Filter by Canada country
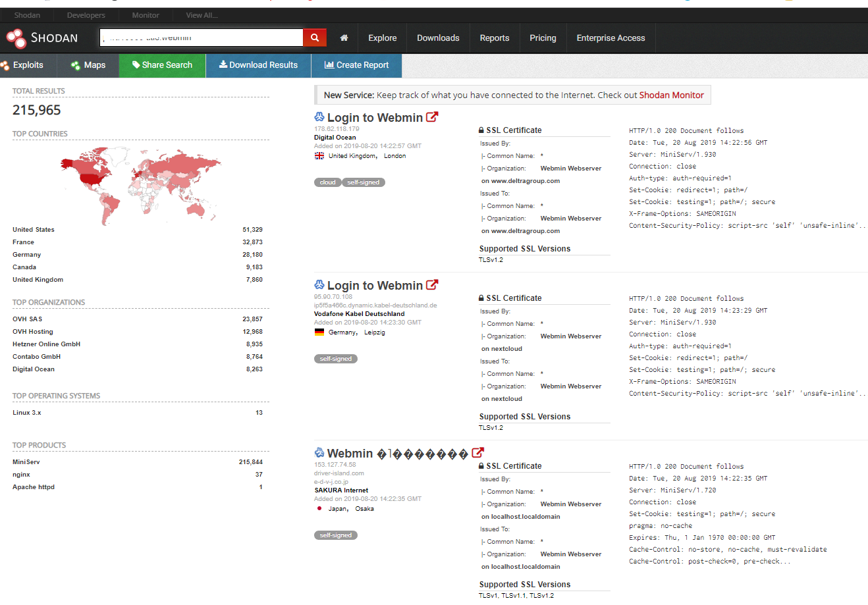868x605 pixels. coord(24,267)
